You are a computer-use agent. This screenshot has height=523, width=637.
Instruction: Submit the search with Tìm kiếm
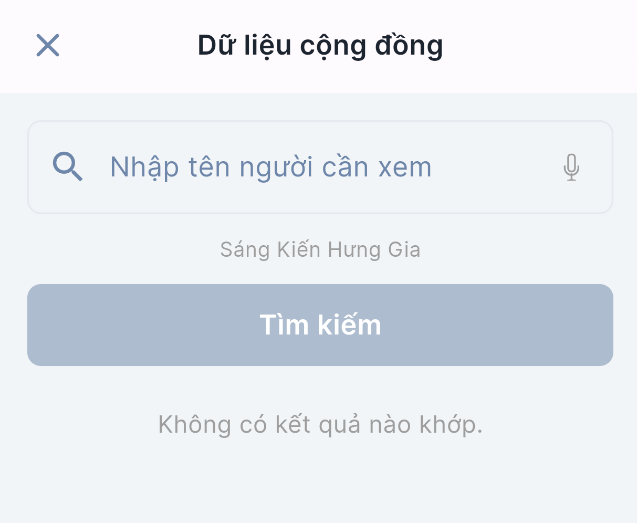[x=320, y=325]
